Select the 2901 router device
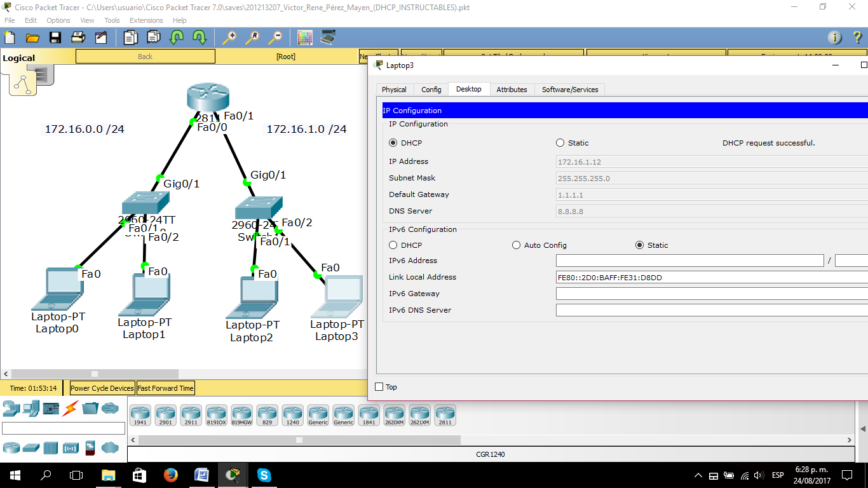The width and height of the screenshot is (868, 488). pos(165,414)
